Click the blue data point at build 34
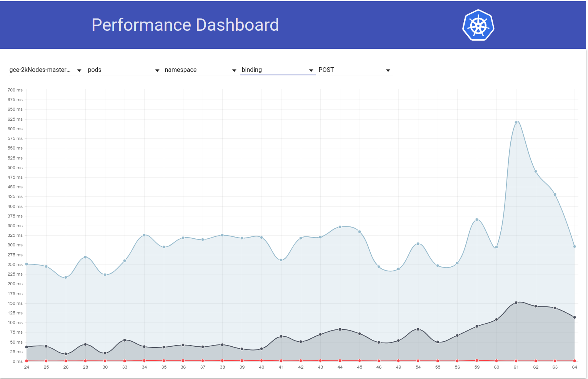 (144, 235)
